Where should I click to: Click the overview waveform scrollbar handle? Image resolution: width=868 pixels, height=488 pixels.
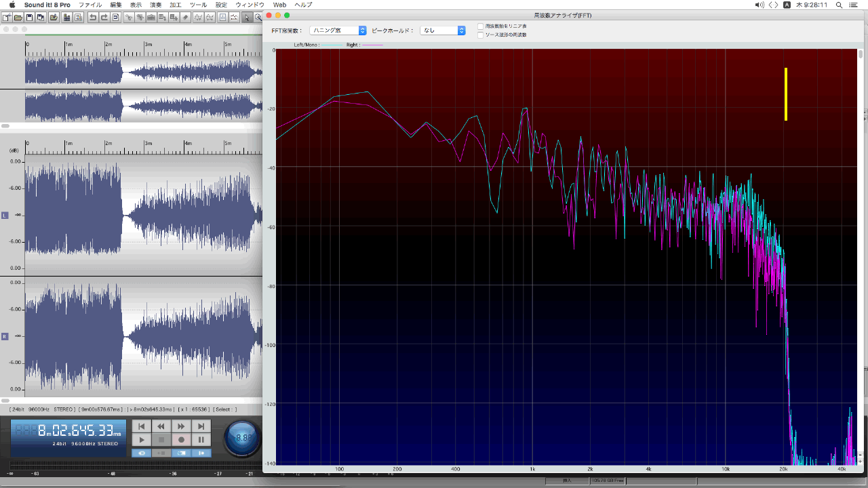coord(5,126)
